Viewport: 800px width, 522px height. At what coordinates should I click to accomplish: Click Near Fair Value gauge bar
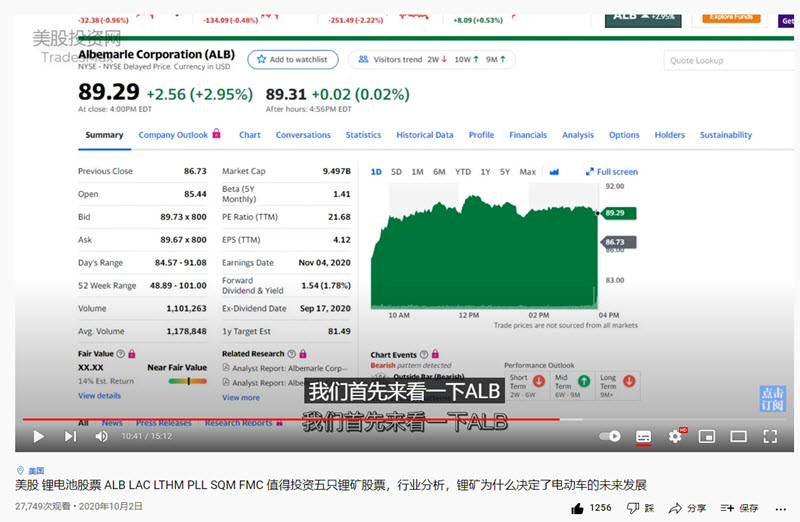pos(188,381)
